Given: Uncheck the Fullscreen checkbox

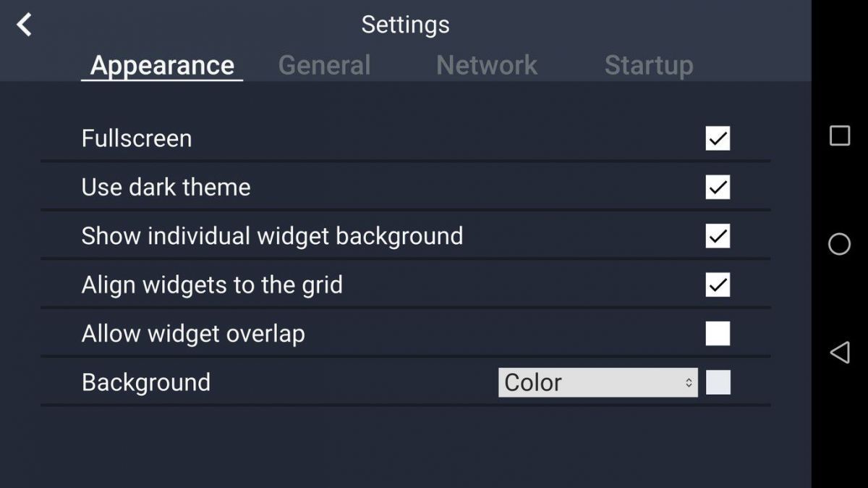Looking at the screenshot, I should tap(718, 138).
